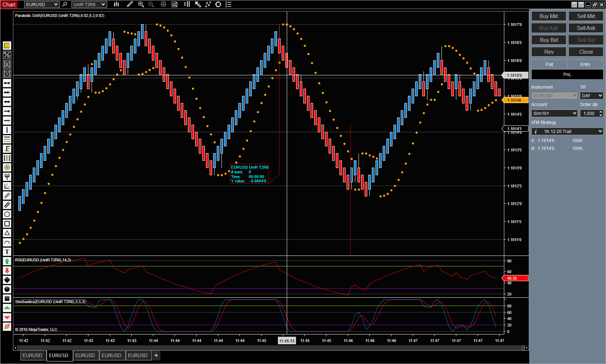This screenshot has height=364, width=606.
Task: Select the Fibonacci Time Extensions tool
Action: point(7,158)
